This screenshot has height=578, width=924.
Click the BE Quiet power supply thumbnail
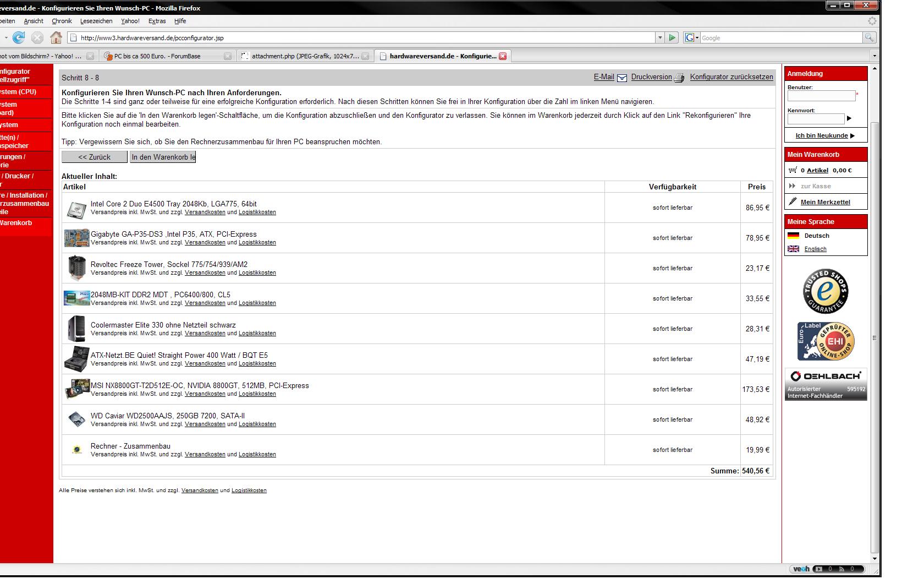pyautogui.click(x=76, y=358)
